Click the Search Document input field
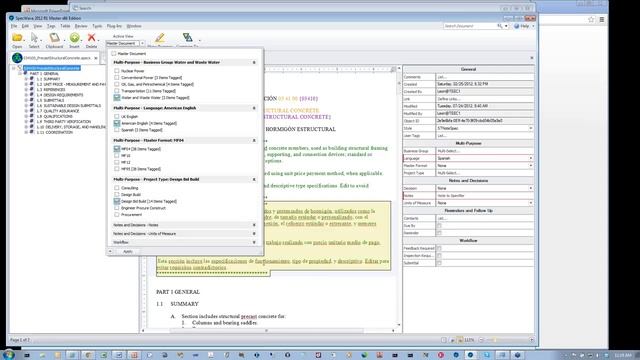The width and height of the screenshot is (640, 360). (x=469, y=26)
